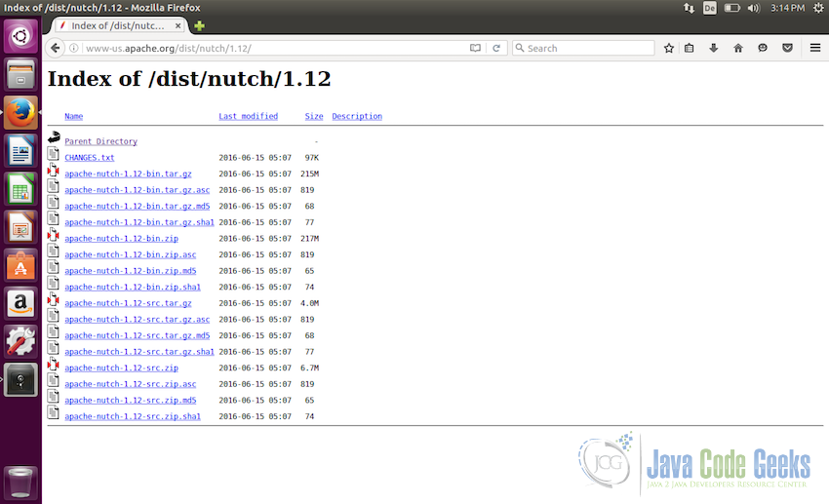Open Ubuntu Dash search in launcher
The height and width of the screenshot is (504, 829).
click(20, 36)
